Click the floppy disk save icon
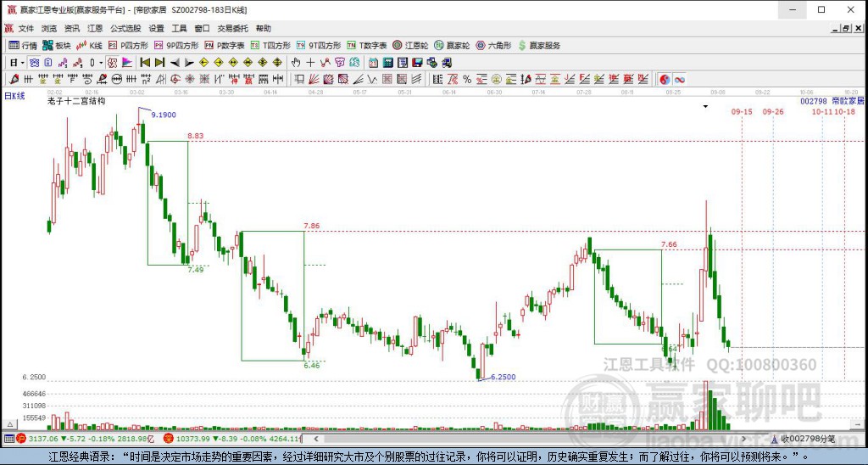This screenshot has width=868, height=465. [x=417, y=63]
